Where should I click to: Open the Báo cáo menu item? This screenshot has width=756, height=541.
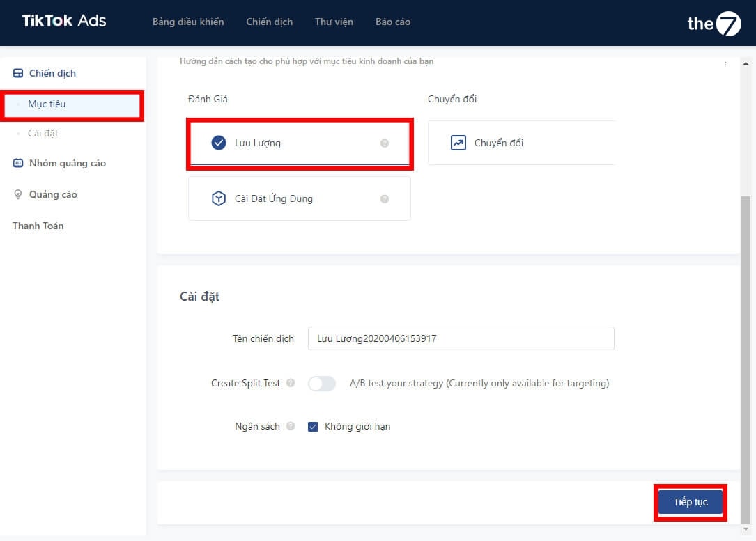point(393,22)
